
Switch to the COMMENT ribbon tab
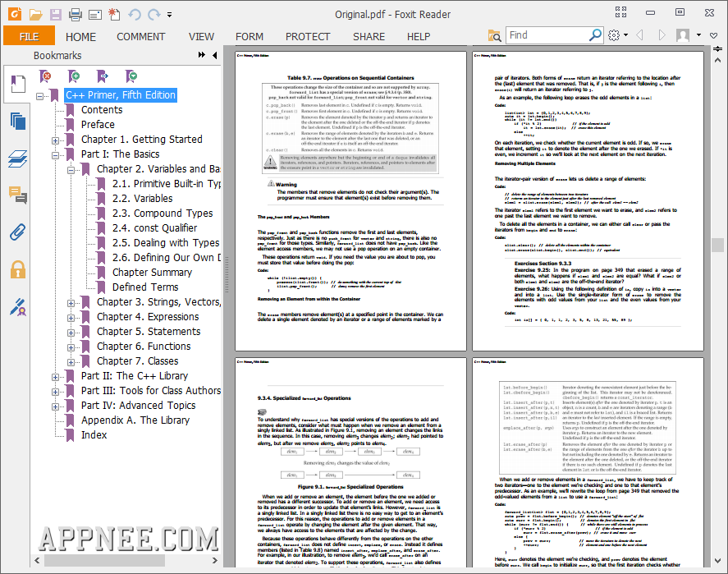click(x=140, y=37)
